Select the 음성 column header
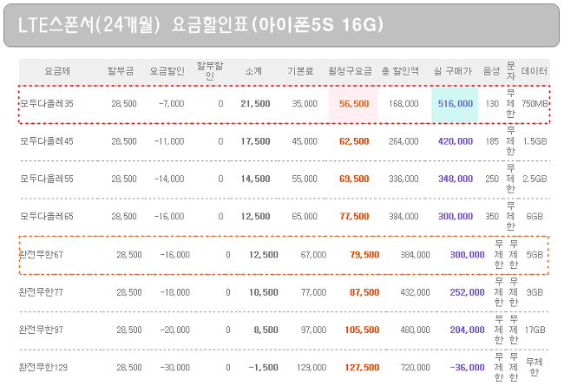The width and height of the screenshot is (564, 392). 491,71
